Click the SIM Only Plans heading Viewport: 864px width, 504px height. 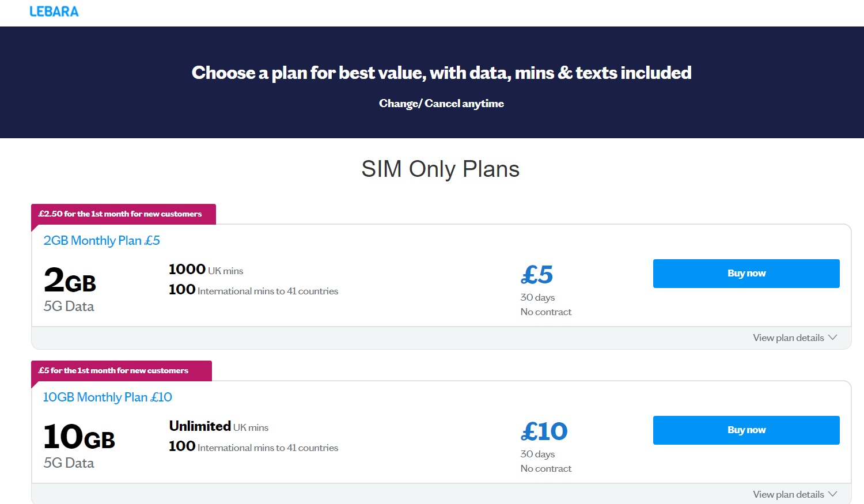[x=441, y=169]
